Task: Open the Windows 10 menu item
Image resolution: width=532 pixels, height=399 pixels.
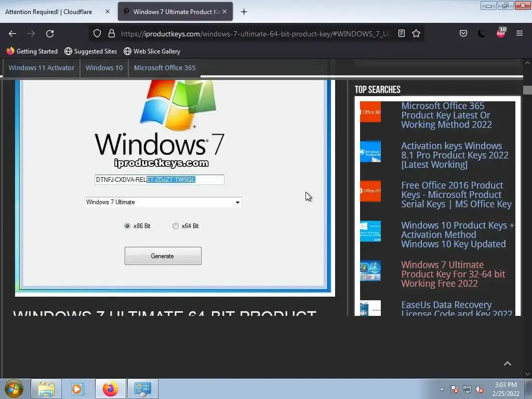Action: (x=104, y=68)
